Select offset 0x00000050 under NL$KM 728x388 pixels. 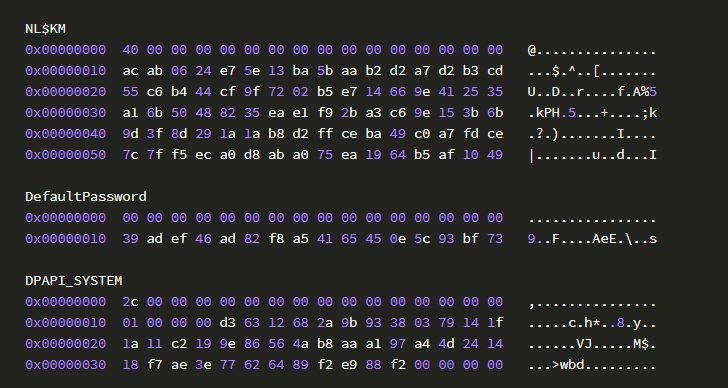(65, 155)
